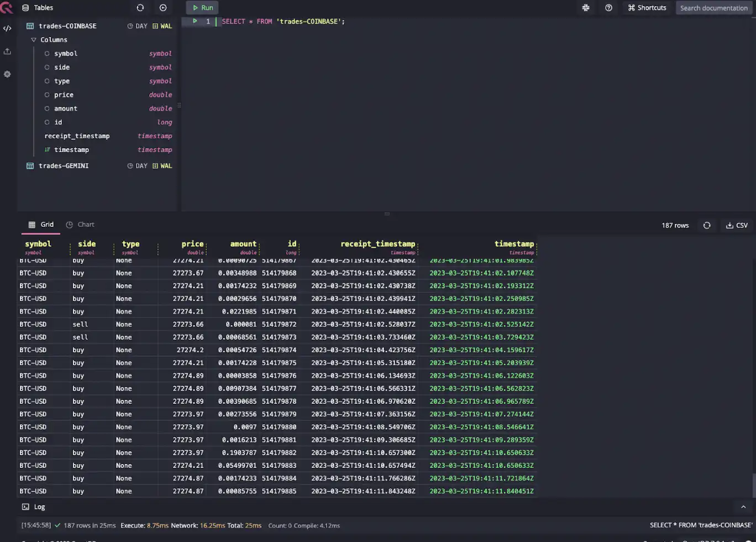Image resolution: width=756 pixels, height=542 pixels.
Task: Click the circle icon beside symbol column
Action: point(47,54)
